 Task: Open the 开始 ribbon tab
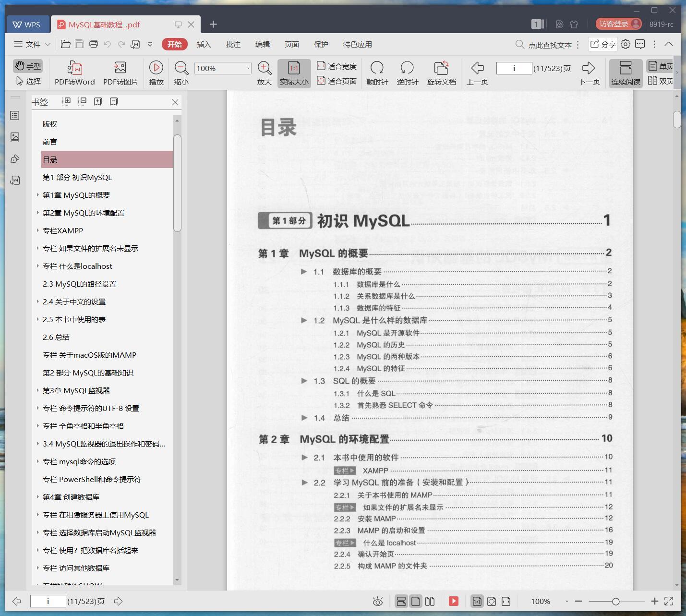click(x=174, y=44)
